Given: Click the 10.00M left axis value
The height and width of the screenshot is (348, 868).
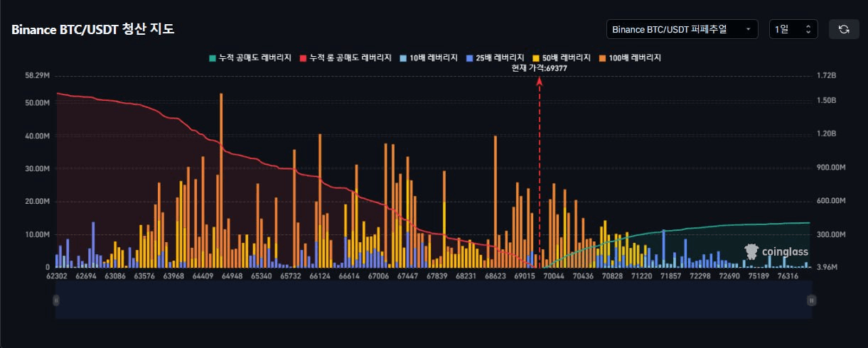Looking at the screenshot, I should coord(37,235).
